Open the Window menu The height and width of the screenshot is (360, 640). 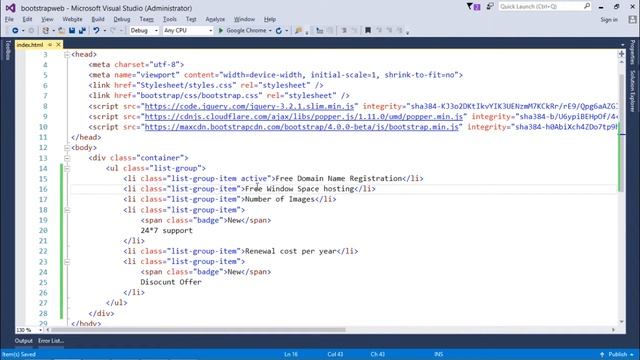click(x=244, y=19)
